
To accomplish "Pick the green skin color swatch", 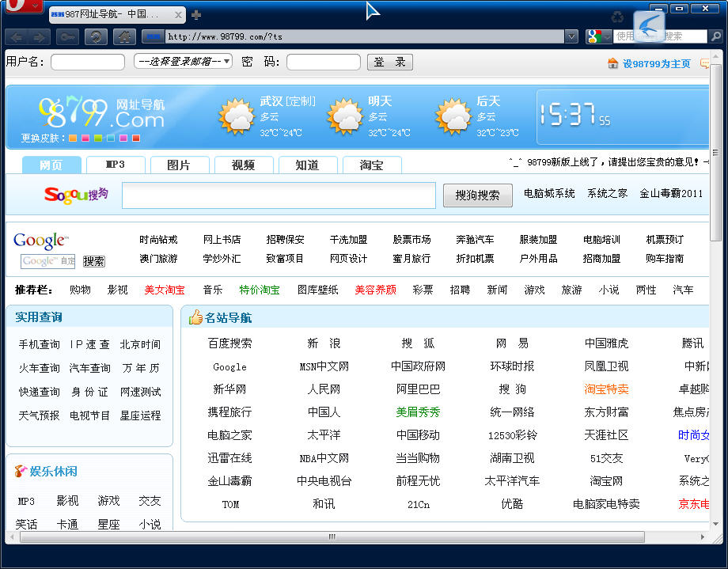I will click(98, 138).
